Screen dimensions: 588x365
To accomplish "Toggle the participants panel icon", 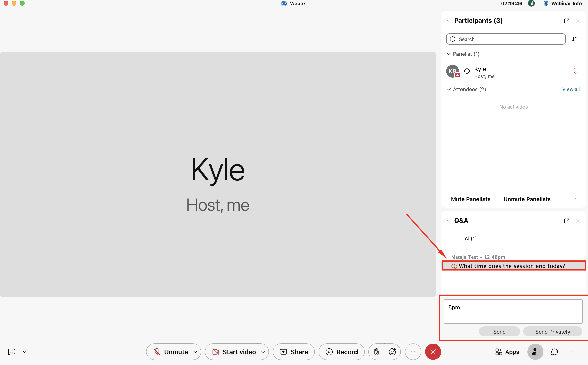I will (x=535, y=352).
